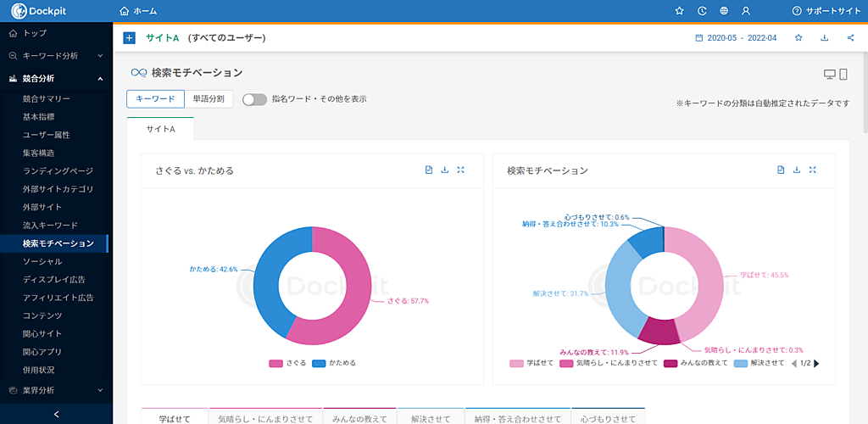The width and height of the screenshot is (868, 424).
Task: Click the globe language icon
Action: pos(724,11)
